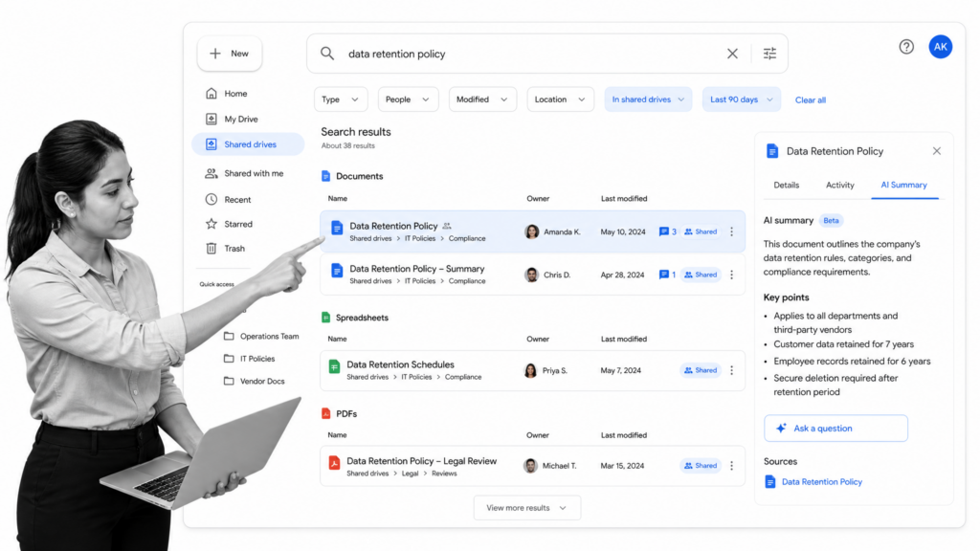This screenshot has width=980, height=551.
Task: Open the Data Retention Policy document row
Action: tap(532, 231)
